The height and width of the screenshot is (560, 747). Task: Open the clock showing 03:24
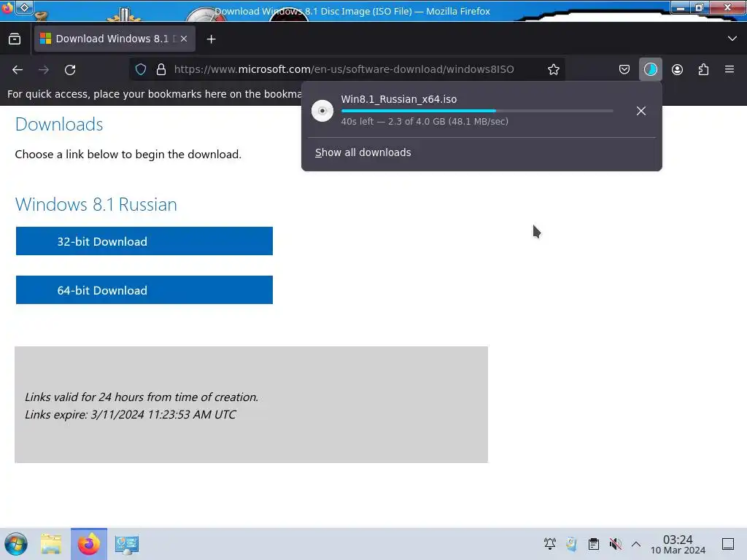[x=678, y=544]
